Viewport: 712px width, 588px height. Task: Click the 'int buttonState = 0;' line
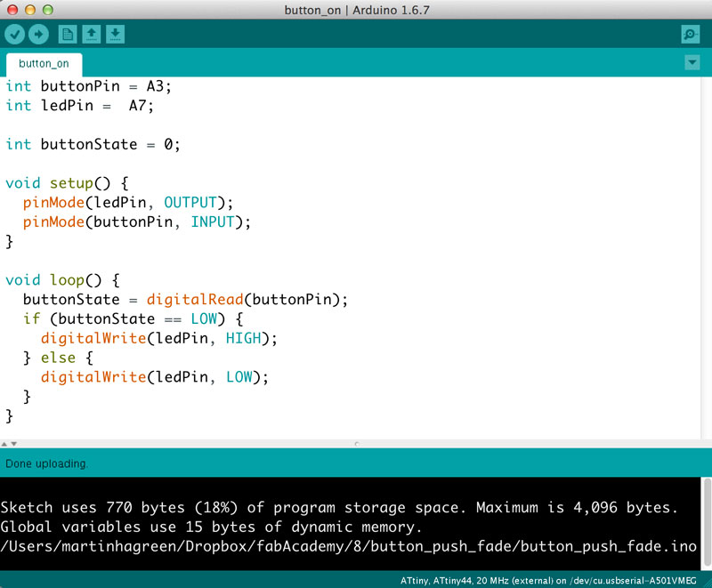pyautogui.click(x=93, y=144)
